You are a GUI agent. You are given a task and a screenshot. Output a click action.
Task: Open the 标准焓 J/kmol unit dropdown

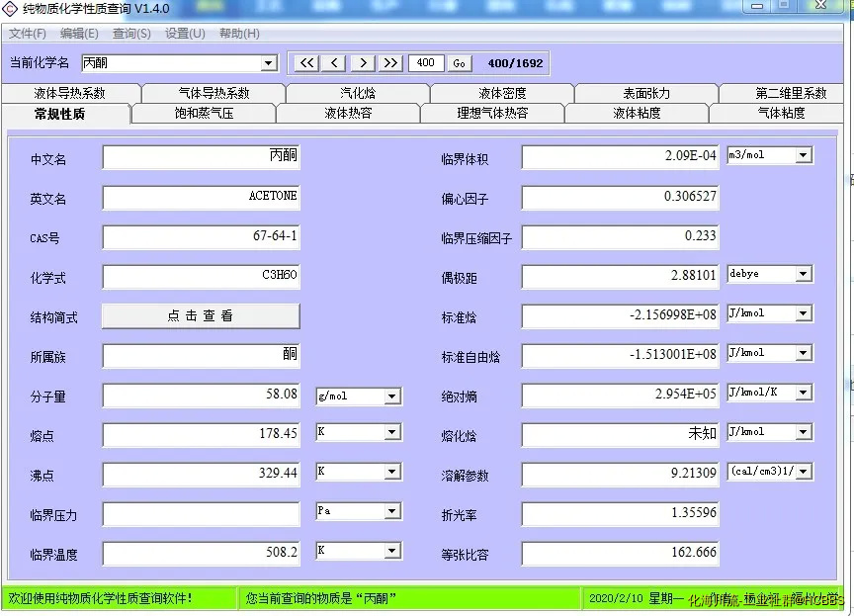coord(803,313)
